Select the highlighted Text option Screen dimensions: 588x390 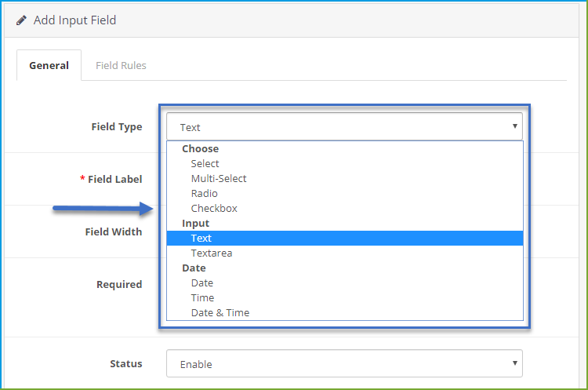click(x=345, y=239)
